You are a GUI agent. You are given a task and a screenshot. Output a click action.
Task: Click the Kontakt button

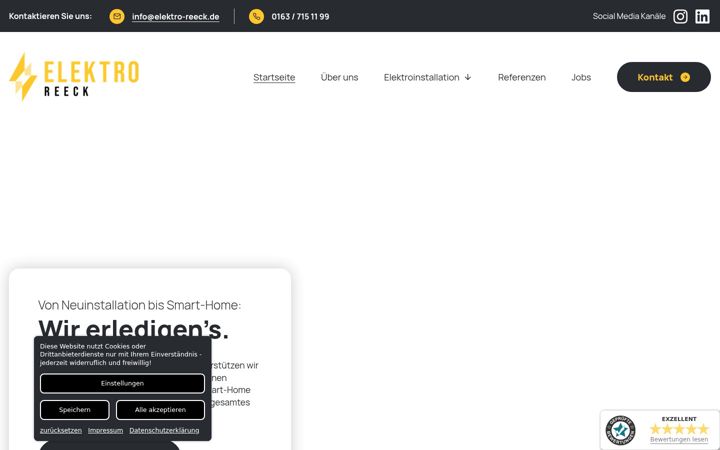click(664, 77)
